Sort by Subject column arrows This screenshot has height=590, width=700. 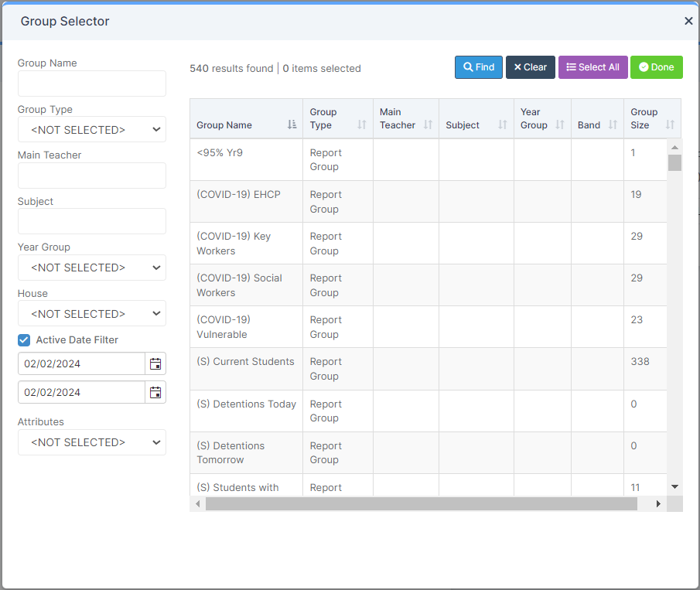502,124
